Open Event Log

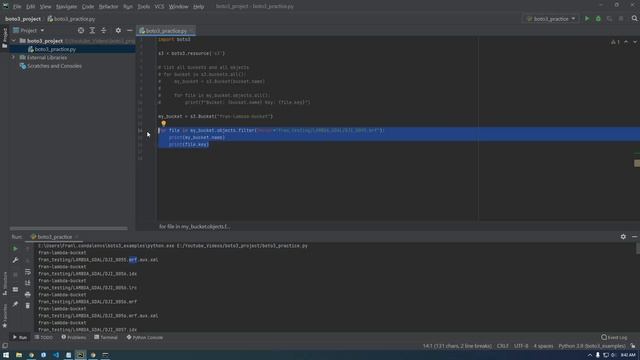(614, 338)
